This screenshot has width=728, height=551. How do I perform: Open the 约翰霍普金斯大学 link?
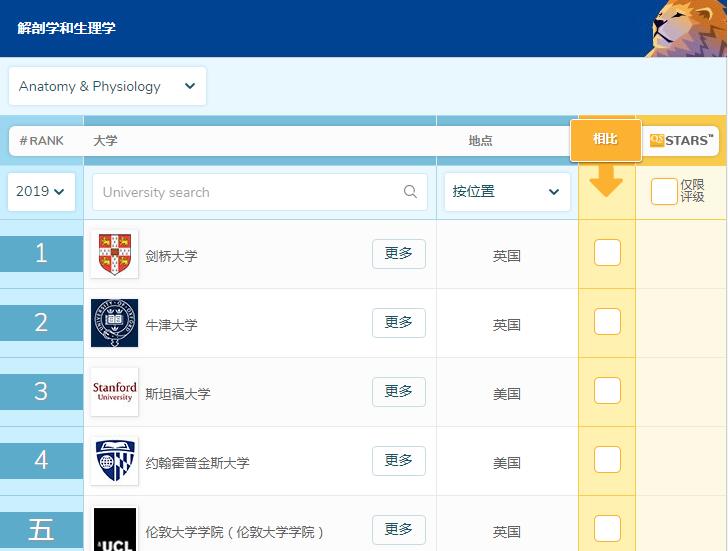tap(197, 463)
